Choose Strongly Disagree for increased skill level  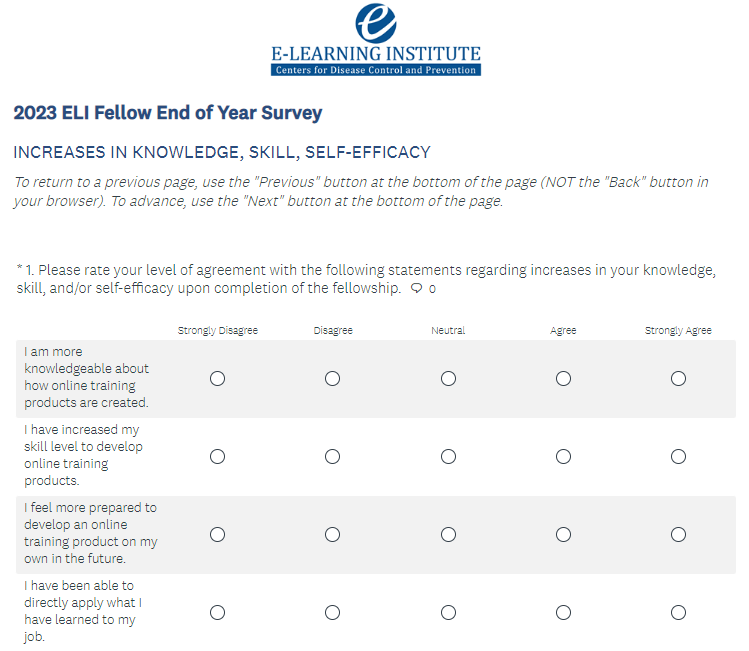pos(217,456)
